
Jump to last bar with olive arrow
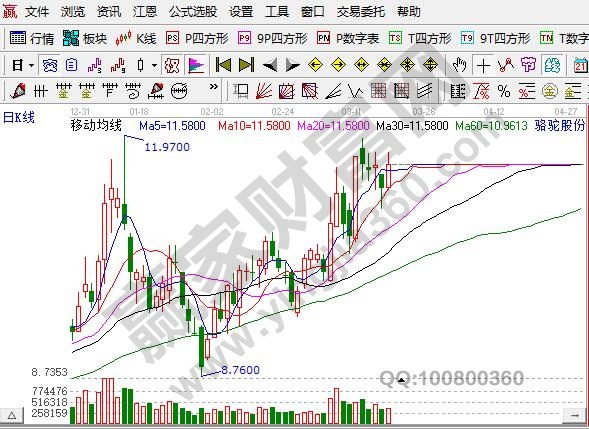pyautogui.click(x=246, y=65)
